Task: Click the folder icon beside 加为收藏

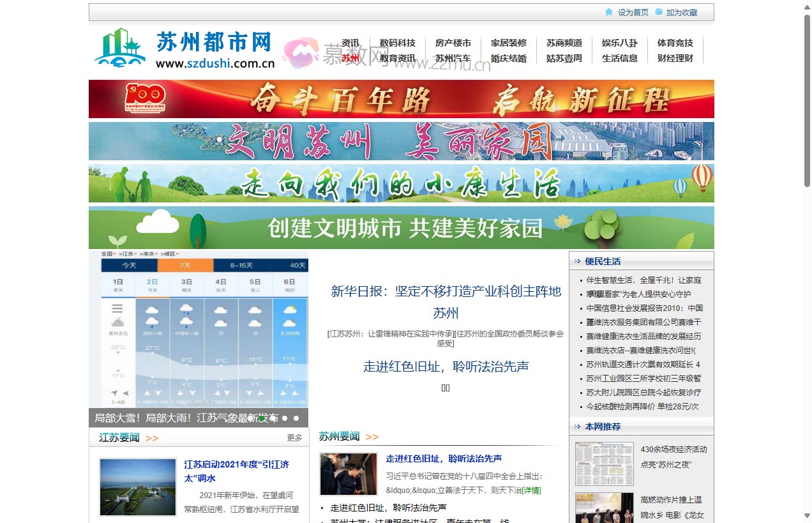Action: [x=659, y=12]
